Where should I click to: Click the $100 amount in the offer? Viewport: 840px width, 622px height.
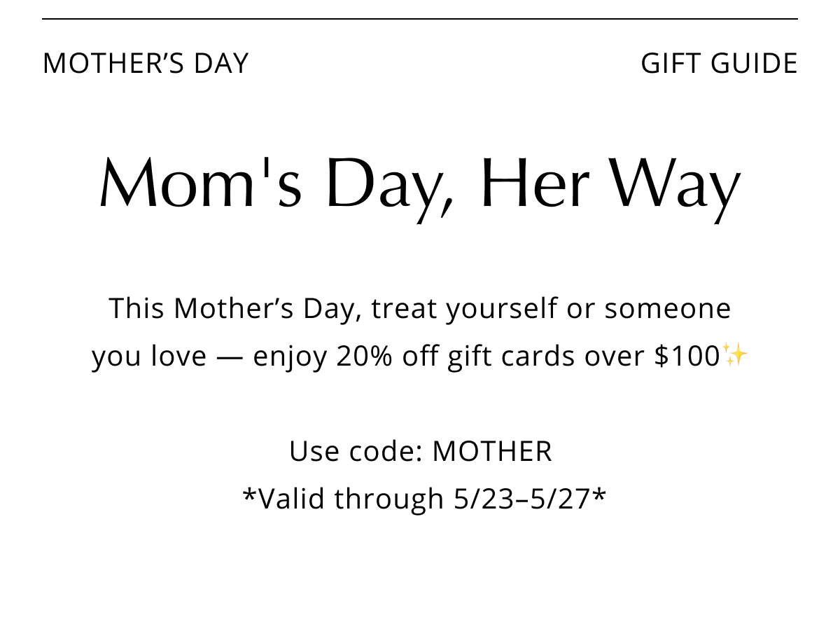(x=687, y=356)
